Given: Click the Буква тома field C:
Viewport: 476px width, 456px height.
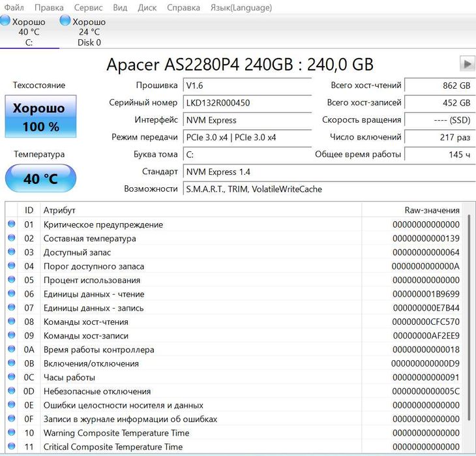Looking at the screenshot, I should (x=247, y=155).
